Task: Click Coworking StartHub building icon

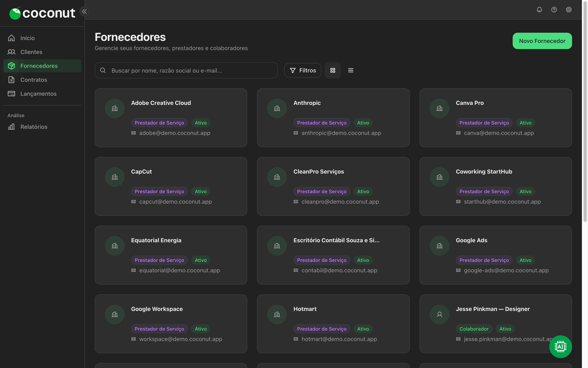Action: (x=440, y=177)
